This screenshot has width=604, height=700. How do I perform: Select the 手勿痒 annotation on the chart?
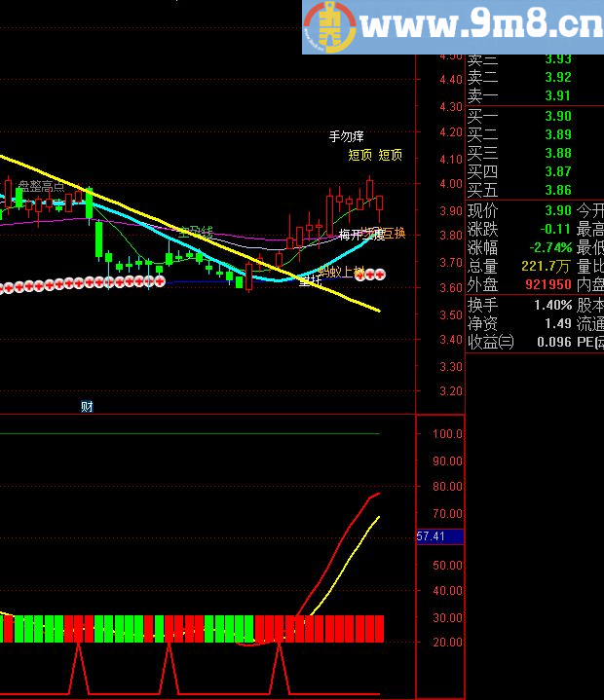(347, 136)
